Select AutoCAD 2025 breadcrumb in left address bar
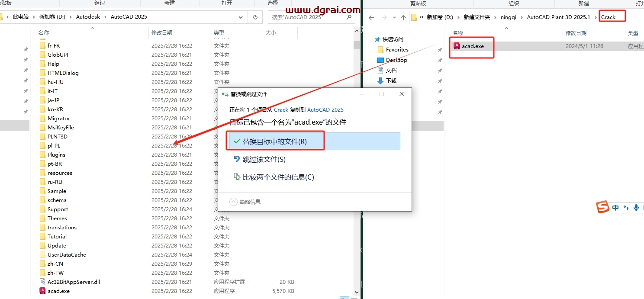 click(129, 17)
